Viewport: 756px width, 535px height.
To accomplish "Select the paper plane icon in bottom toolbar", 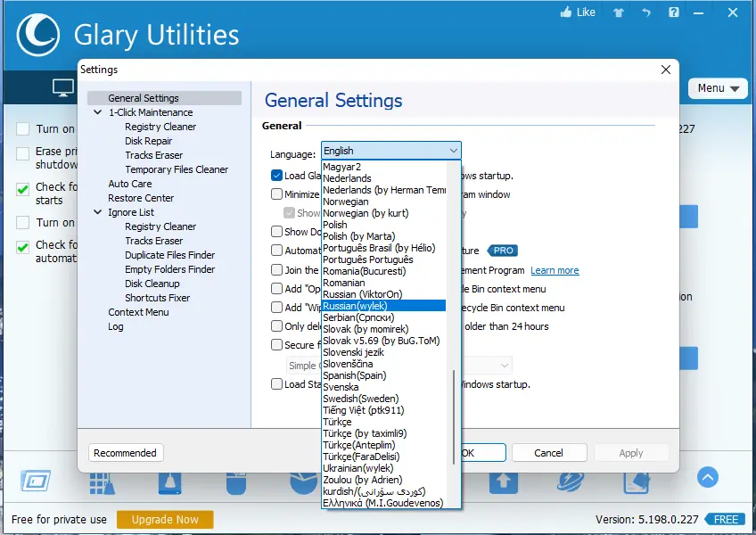I will click(637, 481).
